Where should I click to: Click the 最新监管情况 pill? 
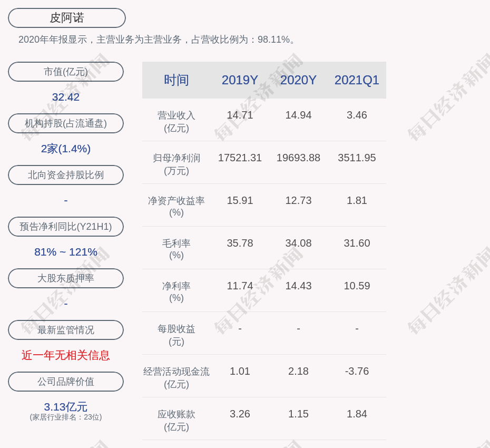(x=66, y=330)
